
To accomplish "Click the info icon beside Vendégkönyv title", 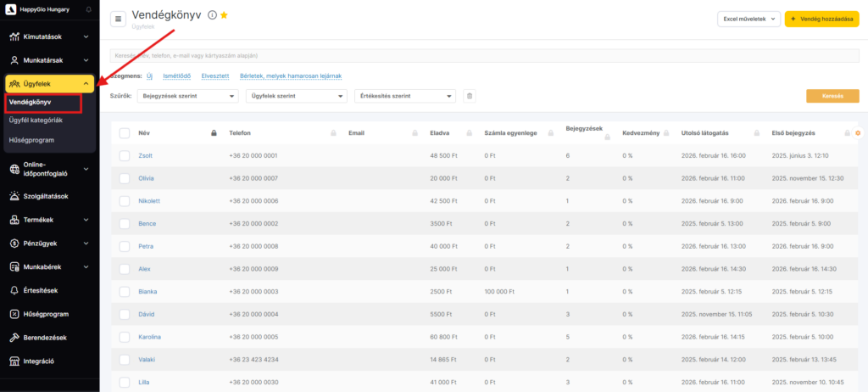I will (212, 15).
